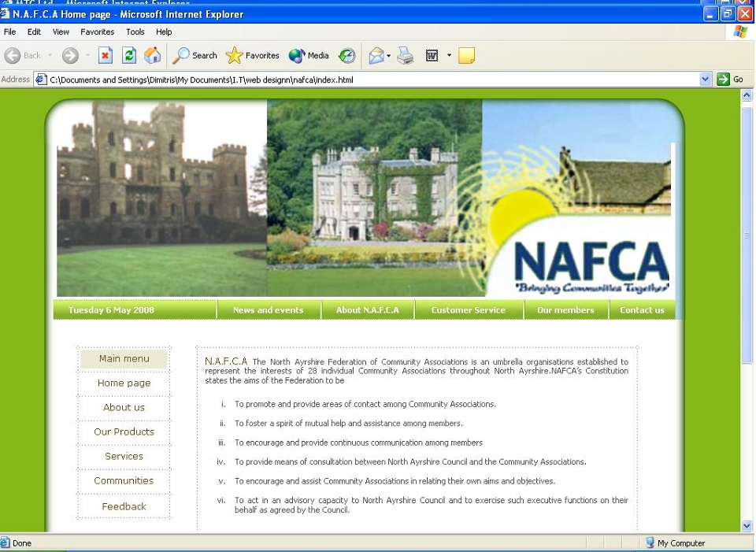Click vertical scrollbar up arrow

pos(747,95)
